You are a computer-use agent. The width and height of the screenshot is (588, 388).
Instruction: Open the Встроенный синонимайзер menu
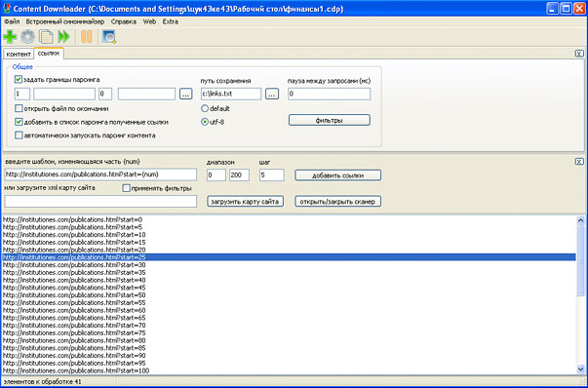pyautogui.click(x=65, y=21)
